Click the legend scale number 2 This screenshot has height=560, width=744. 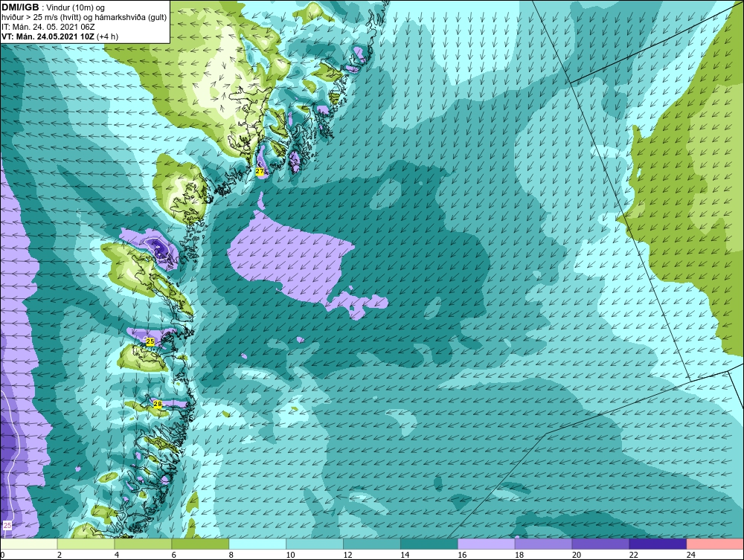pyautogui.click(x=60, y=555)
